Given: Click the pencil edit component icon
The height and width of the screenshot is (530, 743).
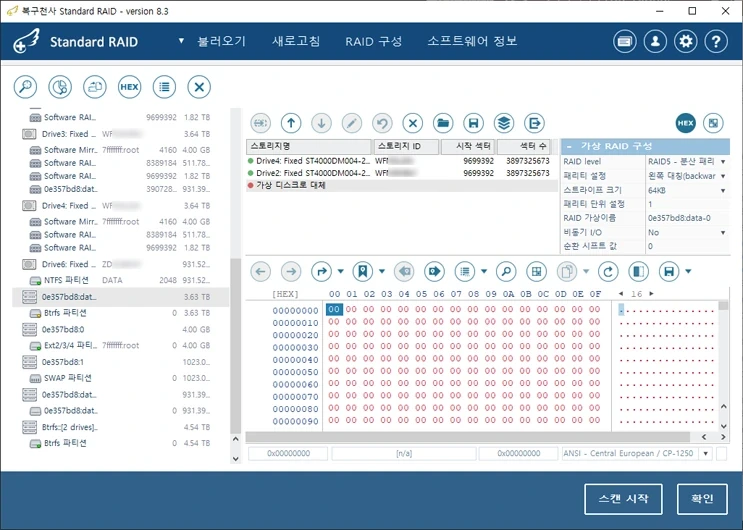Looking at the screenshot, I should click(x=352, y=123).
